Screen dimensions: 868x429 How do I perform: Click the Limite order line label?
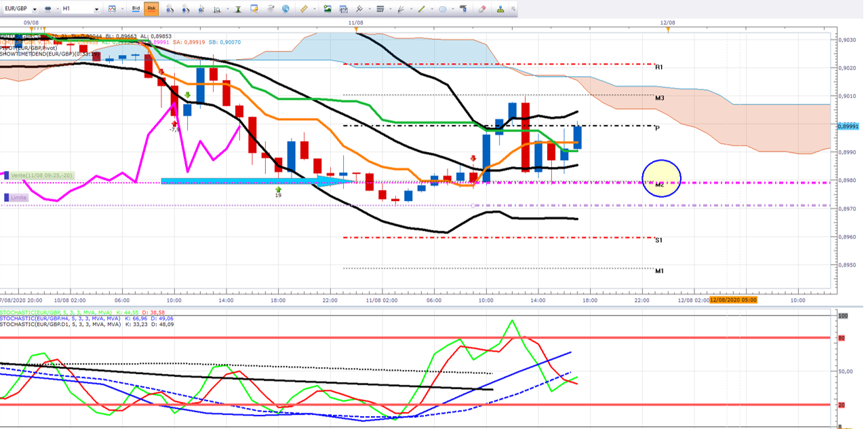pyautogui.click(x=16, y=198)
